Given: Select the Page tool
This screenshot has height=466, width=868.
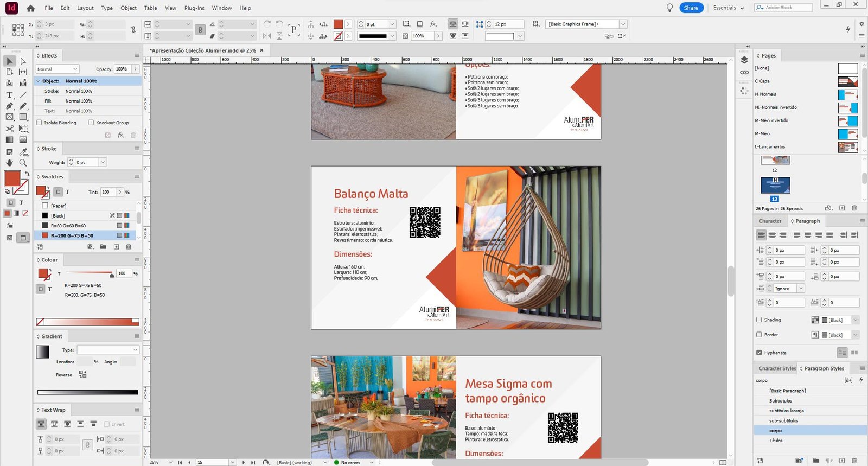Looking at the screenshot, I should (x=10, y=72).
